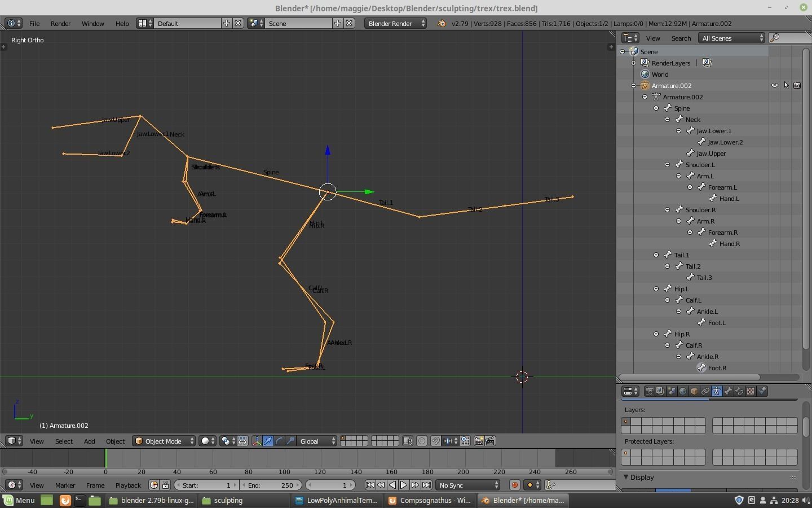The height and width of the screenshot is (508, 812).
Task: Open the 3D view Add menu
Action: pyautogui.click(x=89, y=441)
